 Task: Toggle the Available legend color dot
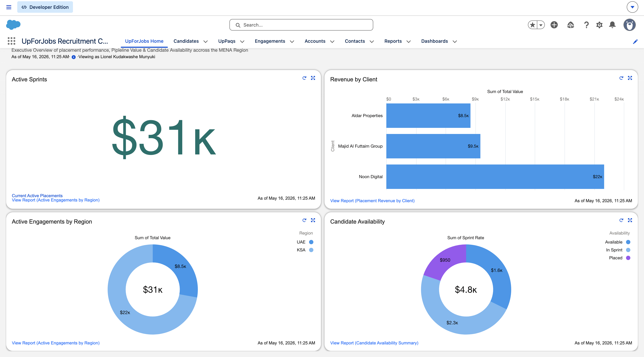[628, 242]
